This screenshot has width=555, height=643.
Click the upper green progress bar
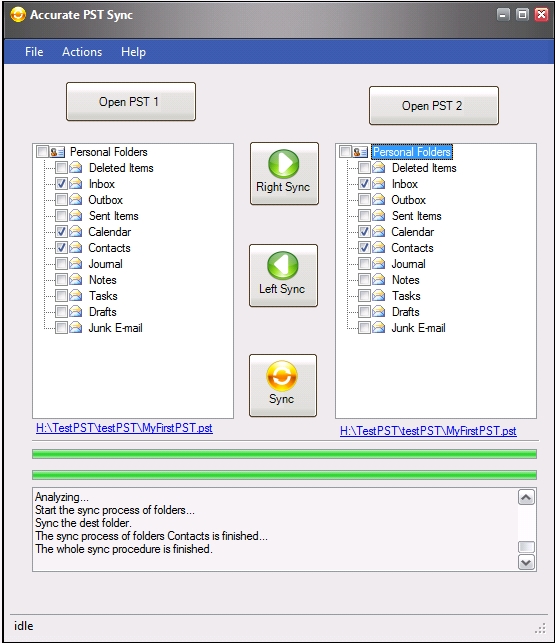click(284, 454)
